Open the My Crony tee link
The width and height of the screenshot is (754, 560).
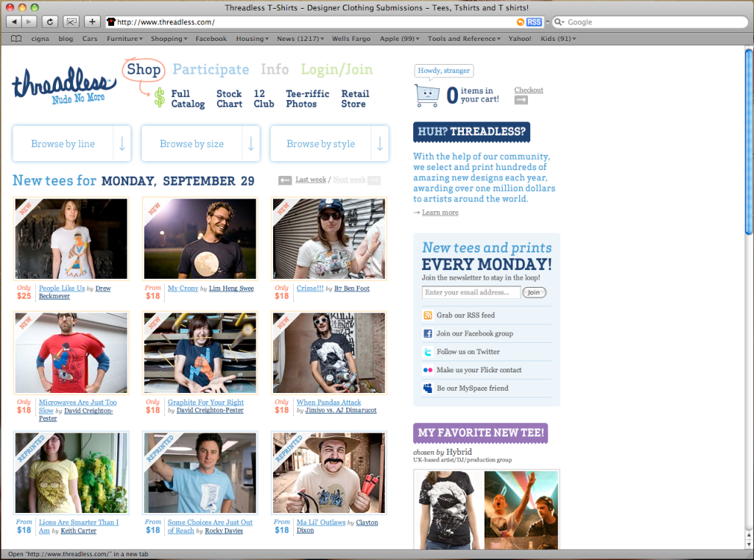click(183, 288)
